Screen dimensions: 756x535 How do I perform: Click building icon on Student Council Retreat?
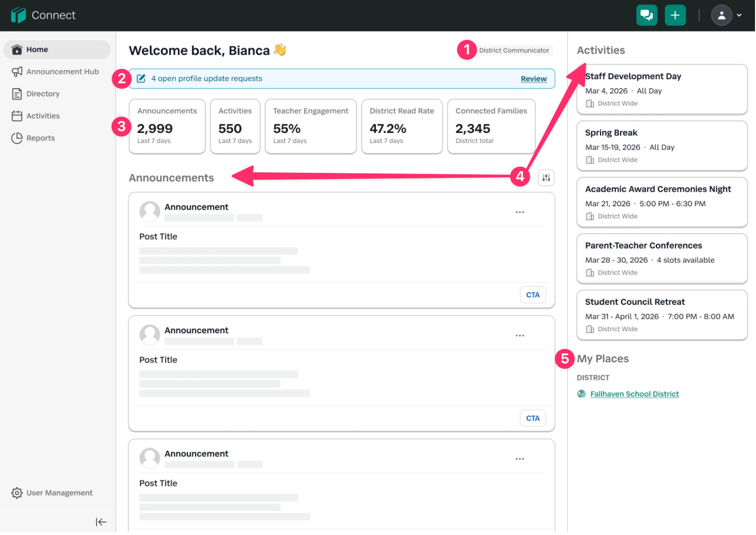[x=590, y=330]
